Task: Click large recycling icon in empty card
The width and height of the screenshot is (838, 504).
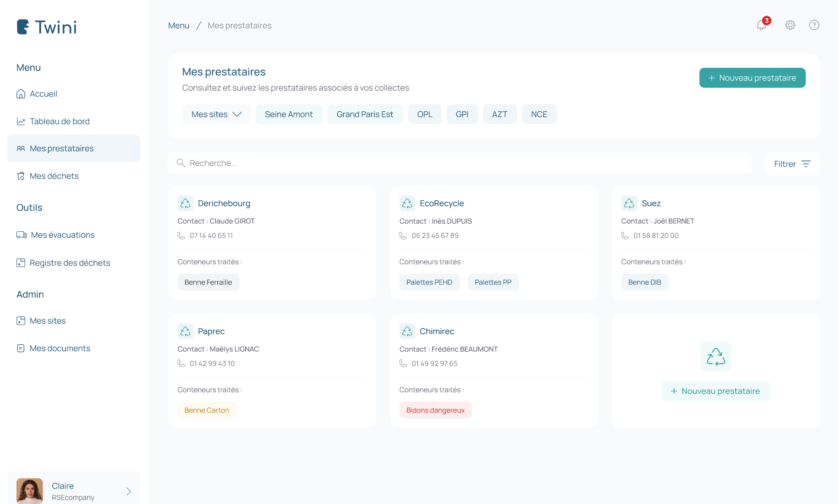Action: point(716,356)
